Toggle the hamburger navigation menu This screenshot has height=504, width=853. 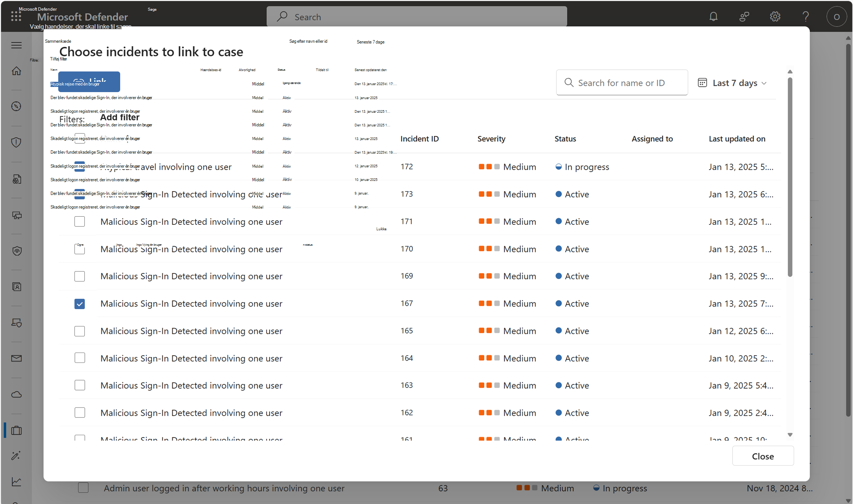(x=16, y=45)
